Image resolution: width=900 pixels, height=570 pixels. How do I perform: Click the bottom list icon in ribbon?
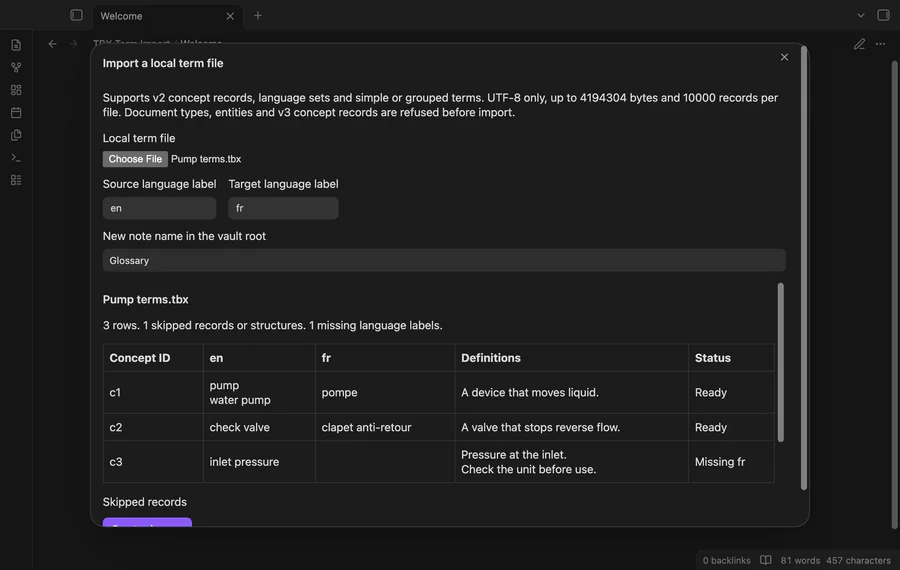click(x=16, y=180)
